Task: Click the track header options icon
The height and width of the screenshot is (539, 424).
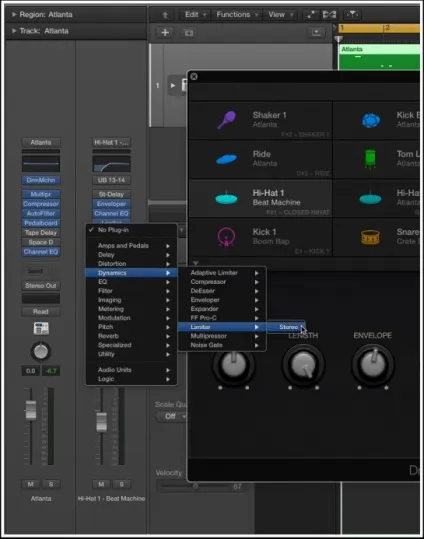Action: point(316,32)
